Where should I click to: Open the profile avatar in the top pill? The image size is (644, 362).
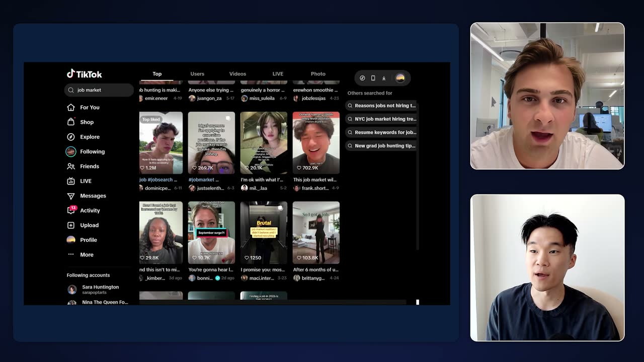click(400, 78)
